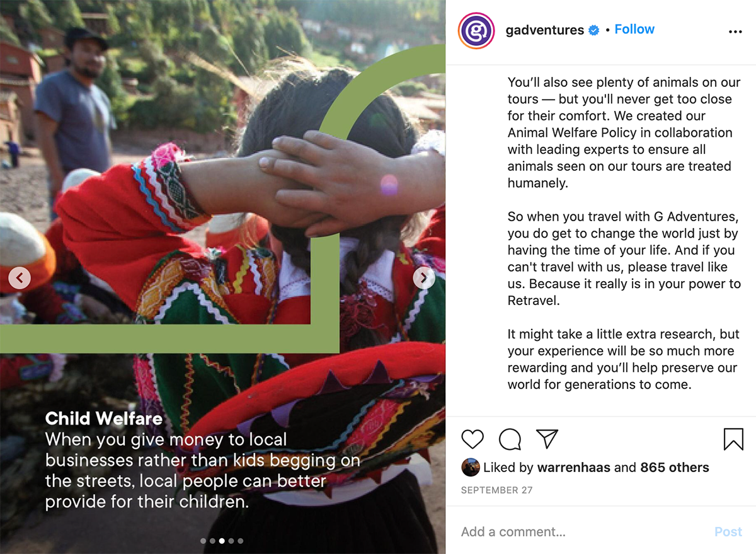Open gadventures username link
756x554 pixels.
click(545, 30)
